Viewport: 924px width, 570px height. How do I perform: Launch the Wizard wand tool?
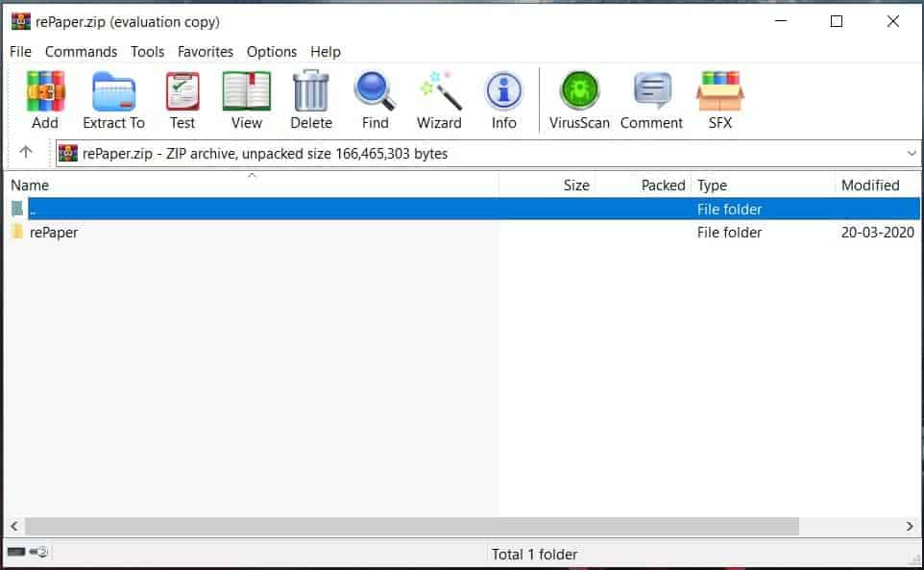coord(440,90)
